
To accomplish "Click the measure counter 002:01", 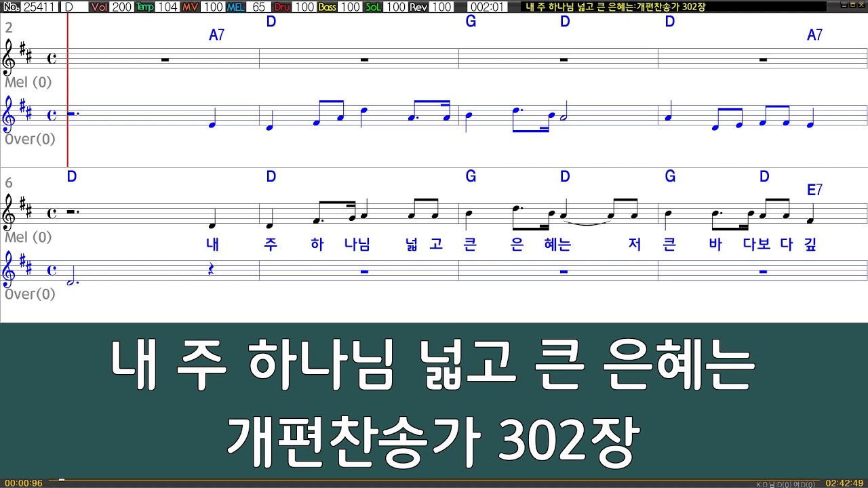I will pyautogui.click(x=487, y=7).
